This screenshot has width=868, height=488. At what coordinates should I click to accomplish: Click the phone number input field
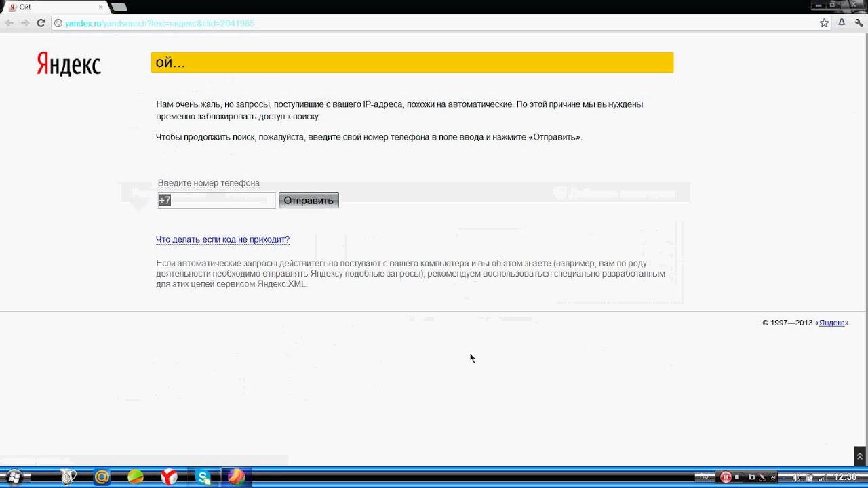click(216, 201)
